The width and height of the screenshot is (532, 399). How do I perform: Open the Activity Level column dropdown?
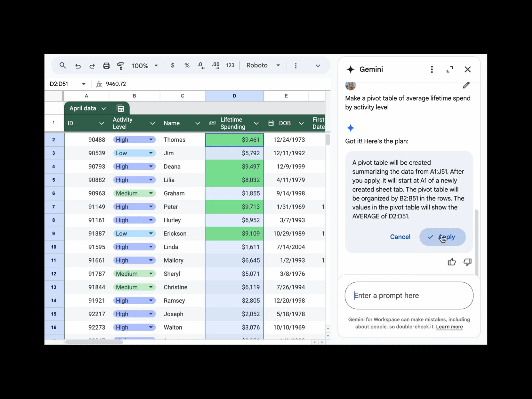tap(153, 123)
